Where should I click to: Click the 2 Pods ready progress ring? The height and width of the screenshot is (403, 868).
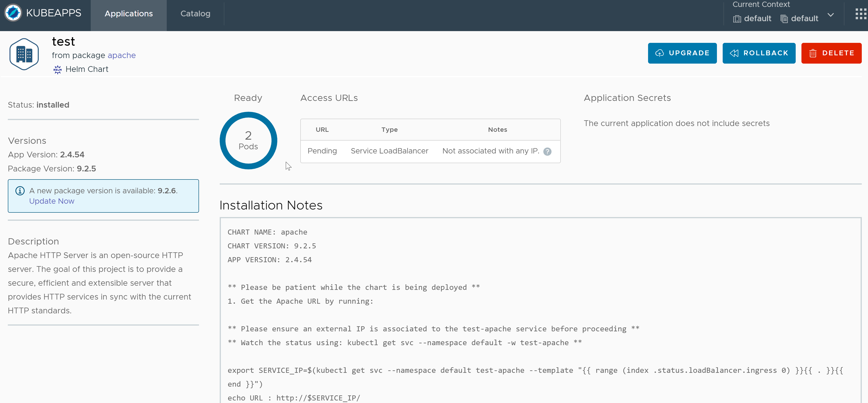[x=248, y=141]
